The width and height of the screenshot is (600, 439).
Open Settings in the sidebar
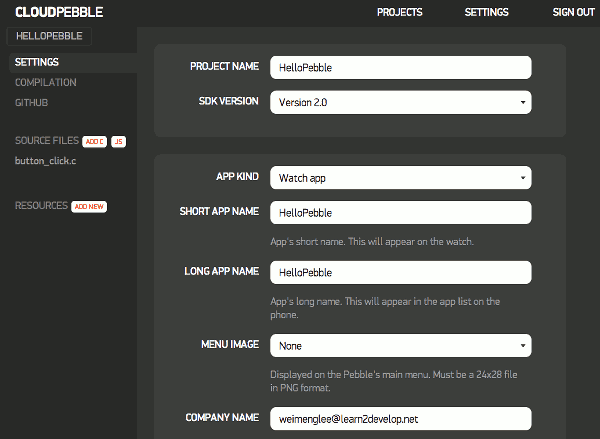click(36, 62)
